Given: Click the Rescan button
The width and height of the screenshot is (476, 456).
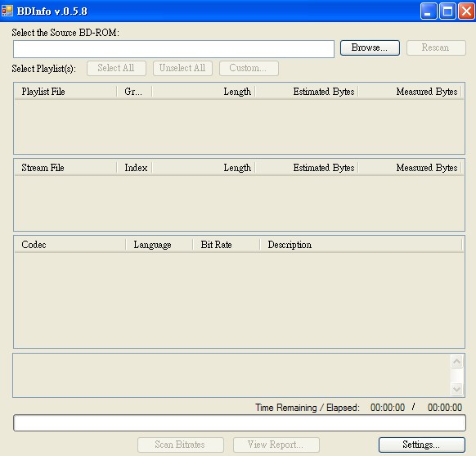Looking at the screenshot, I should point(436,47).
